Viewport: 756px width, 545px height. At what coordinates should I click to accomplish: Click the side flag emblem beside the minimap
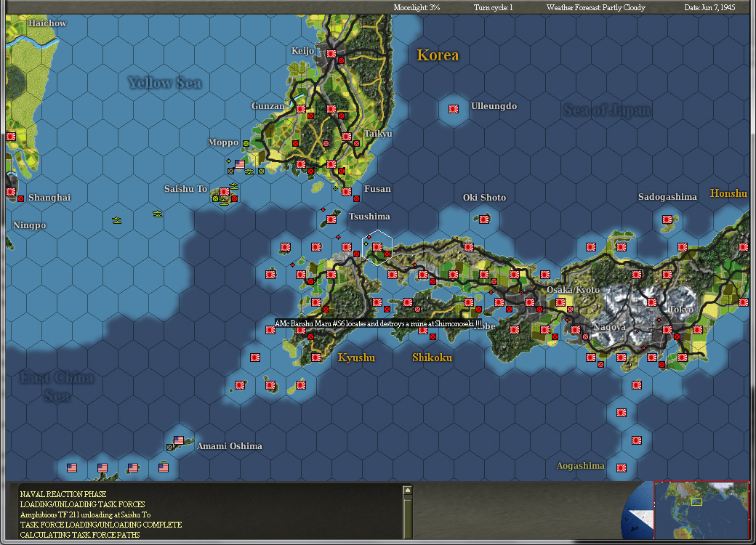[638, 512]
